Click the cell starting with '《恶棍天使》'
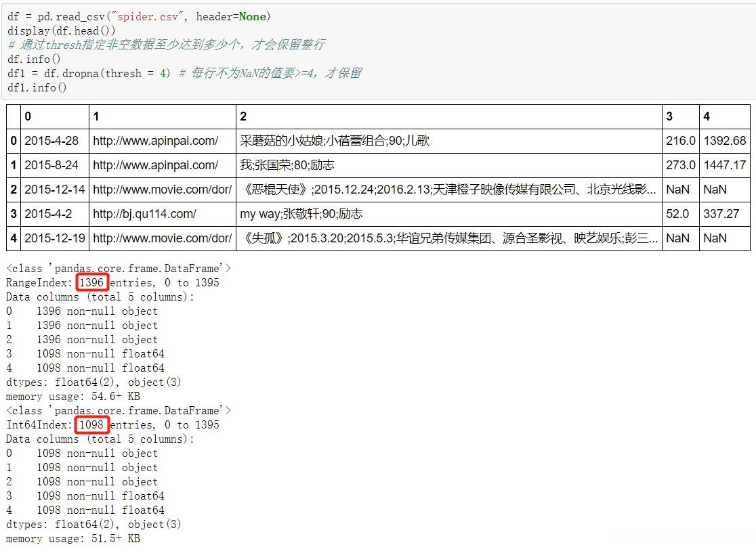 coord(448,190)
